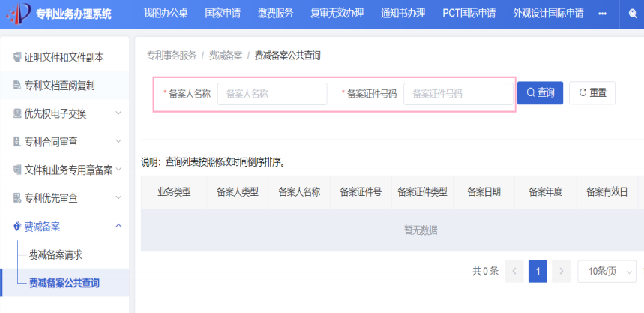The image size is (644, 313).
Task: Open the more menu ellipsis in top navigation
Action: [x=602, y=14]
